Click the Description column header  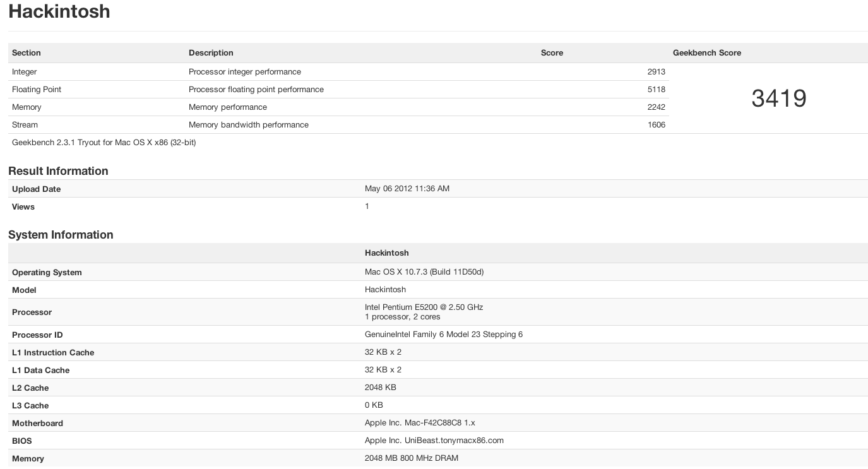(x=211, y=53)
